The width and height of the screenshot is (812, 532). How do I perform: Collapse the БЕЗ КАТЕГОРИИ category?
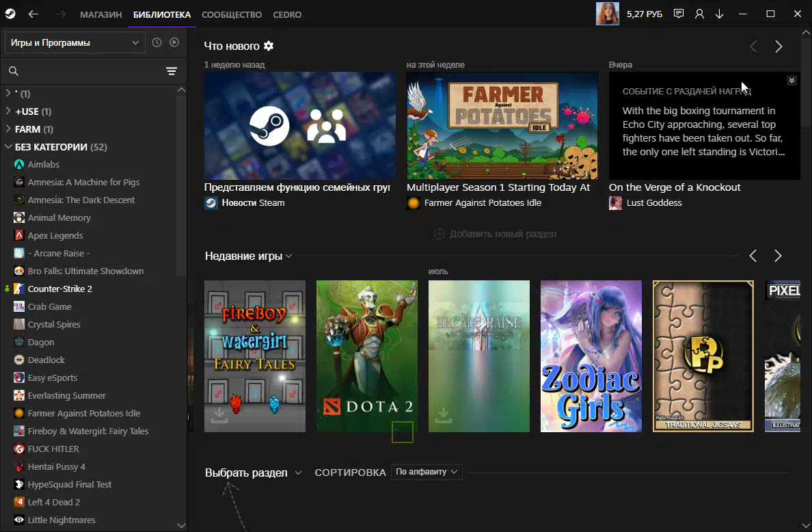[x=8, y=146]
